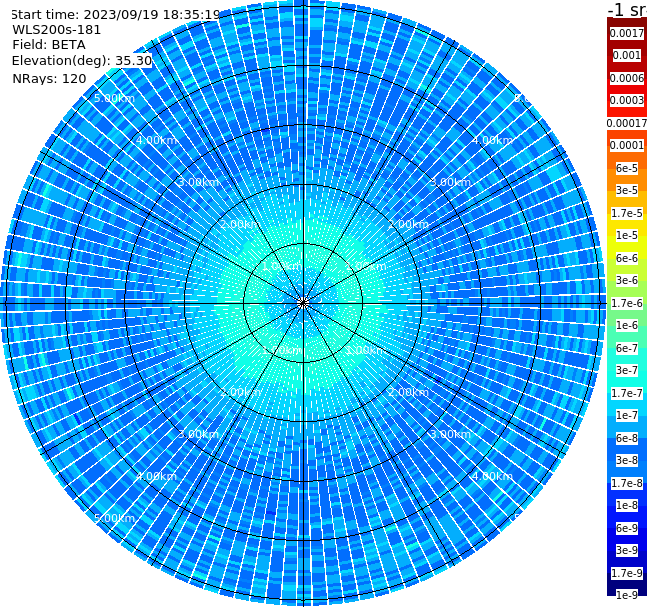Click the 1.7e-7 colorbar tick label
This screenshot has height=607, width=647.
coord(627,393)
